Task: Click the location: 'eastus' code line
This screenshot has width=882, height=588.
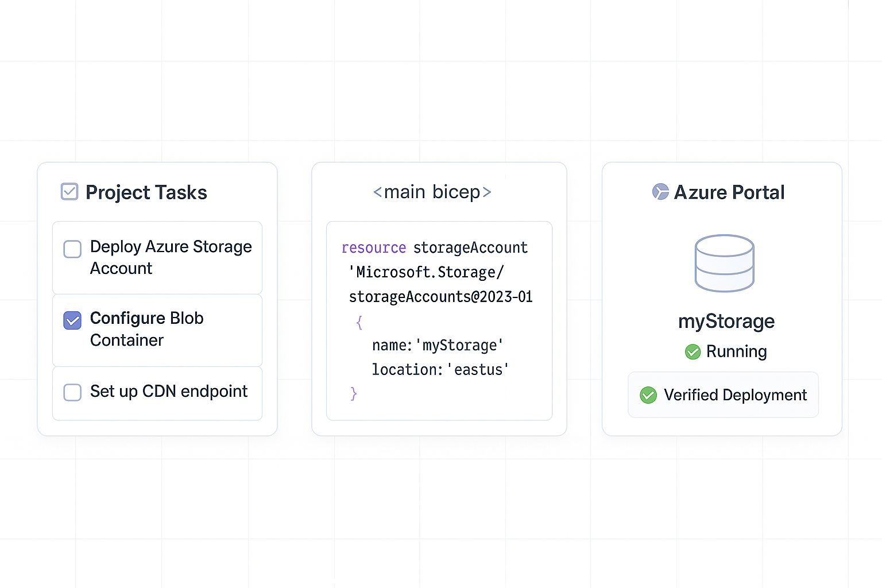Action: [x=440, y=369]
